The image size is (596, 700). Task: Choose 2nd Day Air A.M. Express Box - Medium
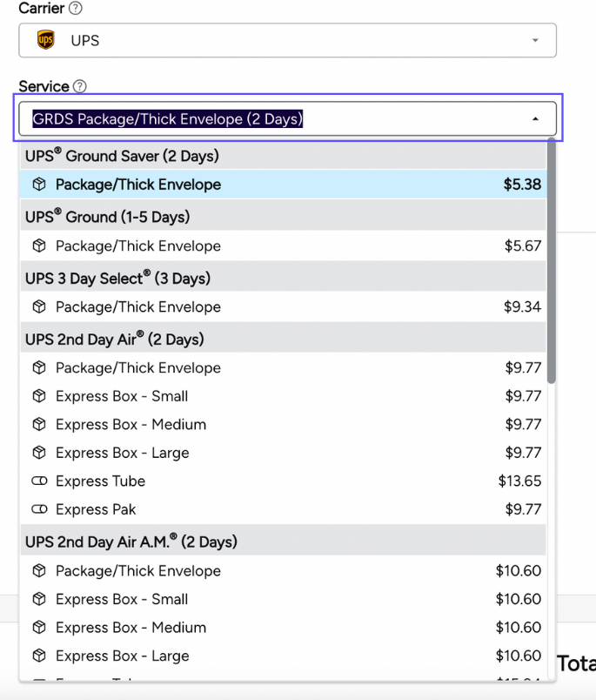[x=131, y=628]
